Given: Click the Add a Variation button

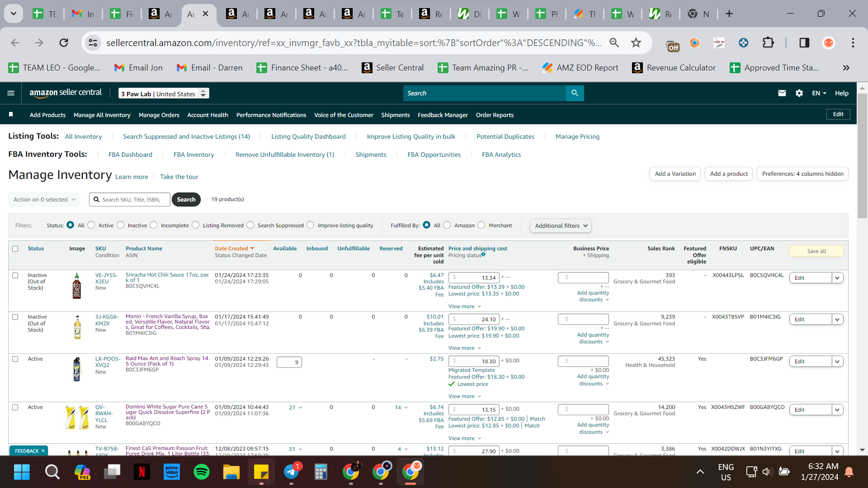Looking at the screenshot, I should [675, 174].
